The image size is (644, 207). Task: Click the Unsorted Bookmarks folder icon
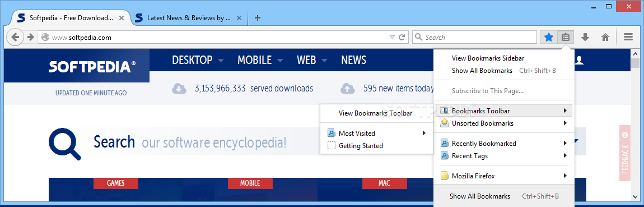[x=445, y=123]
